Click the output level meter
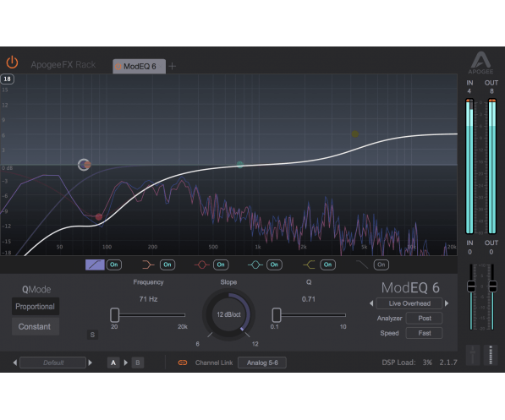This screenshot has width=505, height=420. tap(492, 166)
